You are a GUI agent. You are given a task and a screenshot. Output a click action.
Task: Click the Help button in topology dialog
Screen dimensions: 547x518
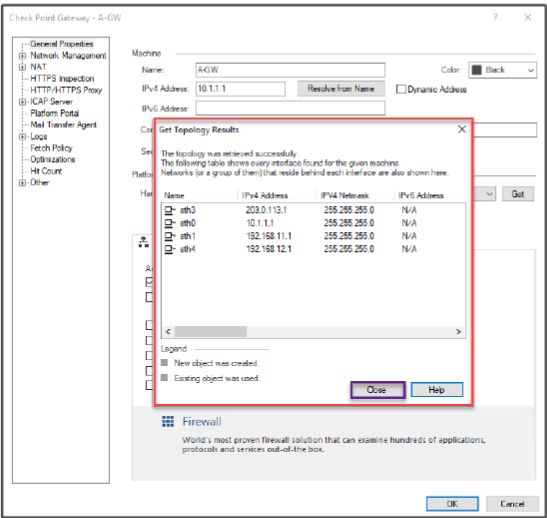(x=437, y=390)
